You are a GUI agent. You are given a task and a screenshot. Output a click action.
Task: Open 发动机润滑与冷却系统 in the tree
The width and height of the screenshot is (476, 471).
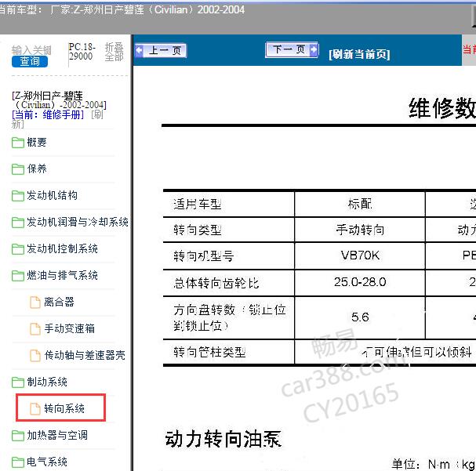pos(78,222)
